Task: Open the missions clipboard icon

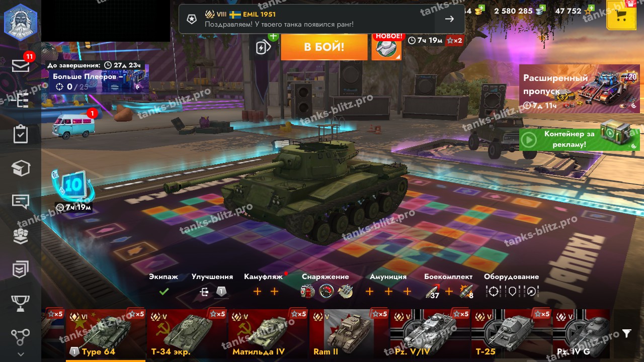Action: (21, 134)
